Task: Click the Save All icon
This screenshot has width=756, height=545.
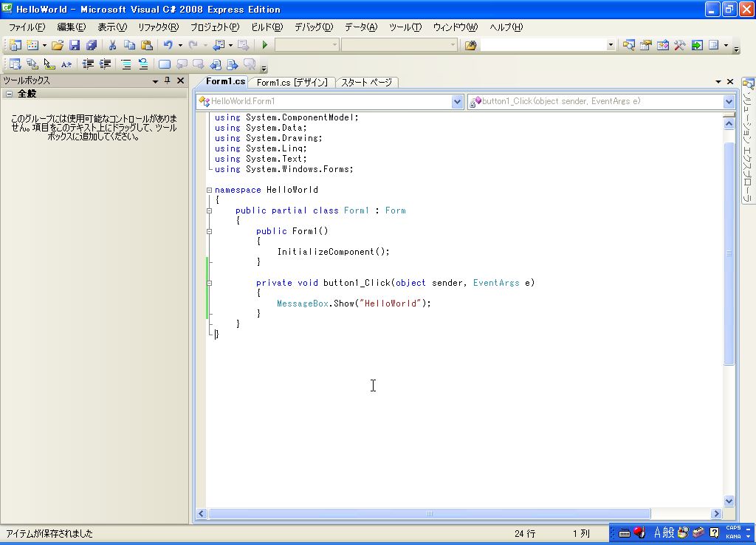Action: 92,45
